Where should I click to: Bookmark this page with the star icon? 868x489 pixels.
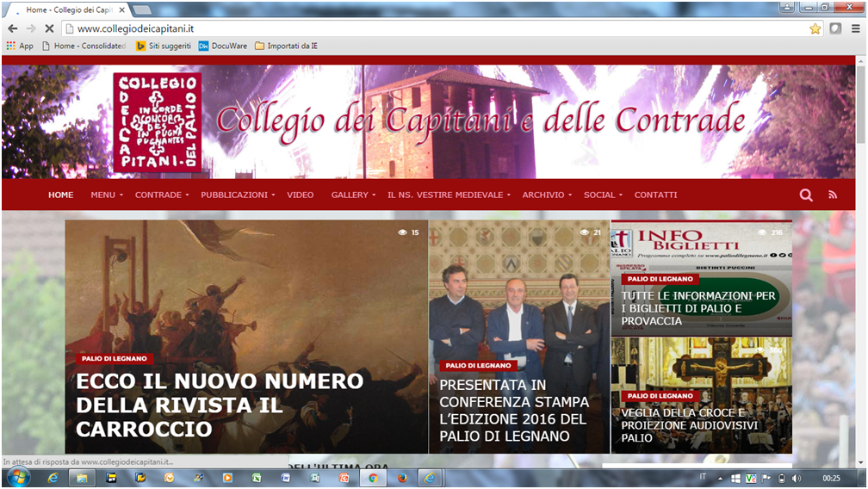[x=815, y=28]
